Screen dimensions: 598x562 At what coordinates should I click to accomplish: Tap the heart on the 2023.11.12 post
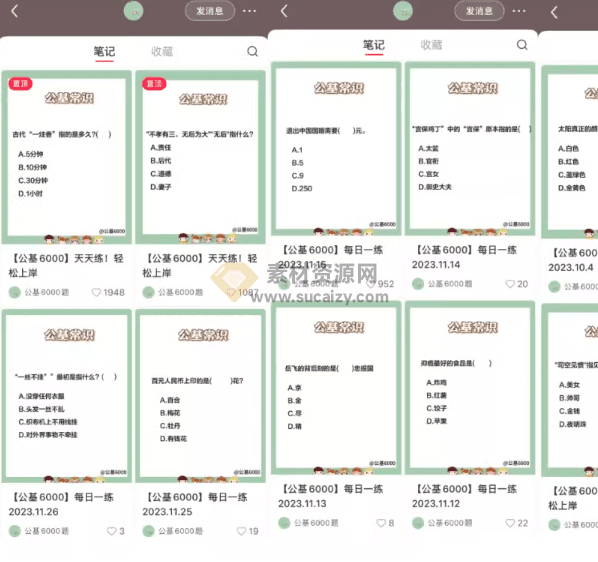tap(510, 523)
